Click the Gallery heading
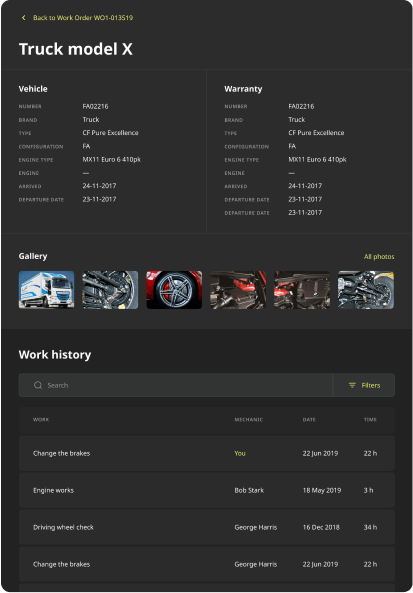 tap(33, 256)
